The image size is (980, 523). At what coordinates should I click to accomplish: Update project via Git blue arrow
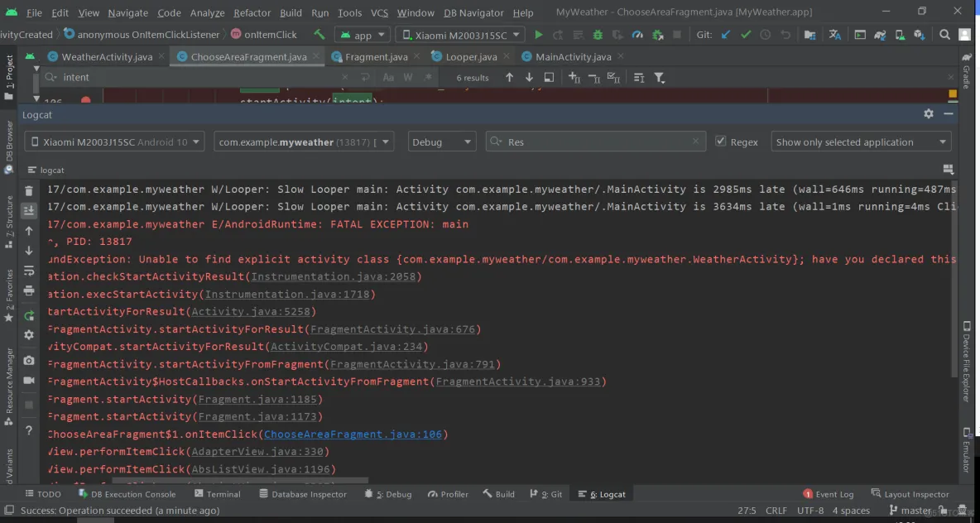[726, 35]
